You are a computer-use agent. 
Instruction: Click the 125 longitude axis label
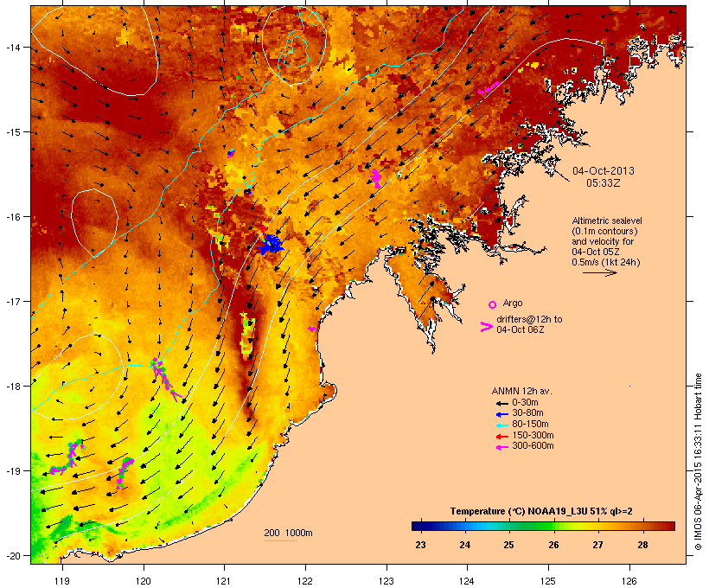tap(548, 581)
